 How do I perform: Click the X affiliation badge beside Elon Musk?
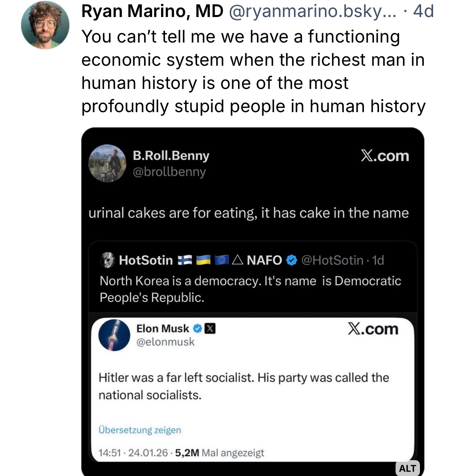[209, 329]
